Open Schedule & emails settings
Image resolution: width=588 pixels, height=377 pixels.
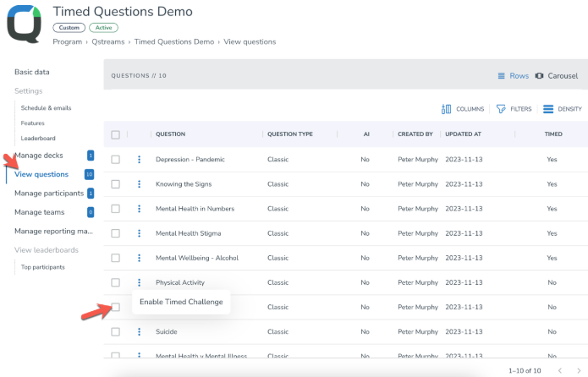pyautogui.click(x=46, y=108)
